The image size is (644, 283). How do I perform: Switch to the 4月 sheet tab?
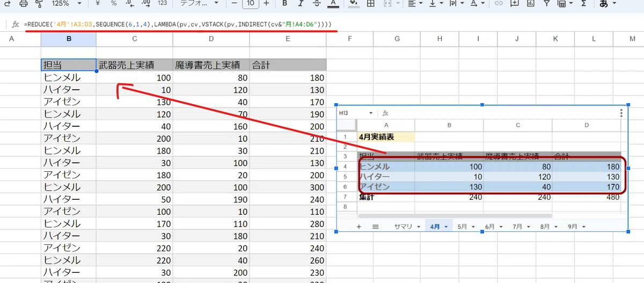point(438,227)
